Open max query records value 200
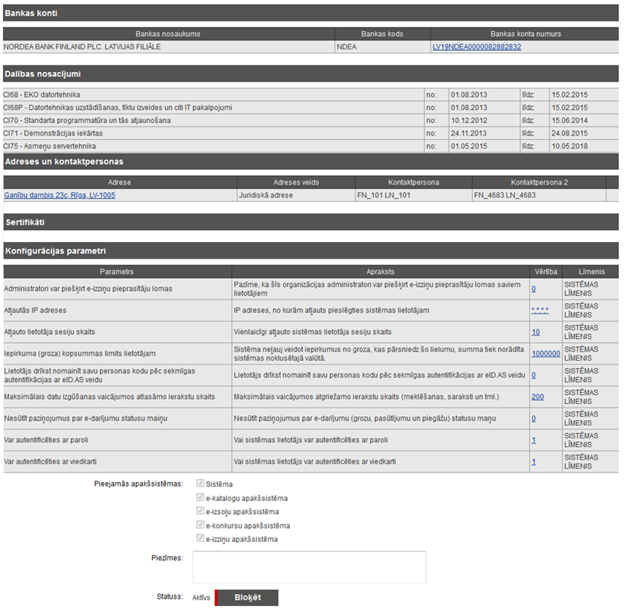 537,396
